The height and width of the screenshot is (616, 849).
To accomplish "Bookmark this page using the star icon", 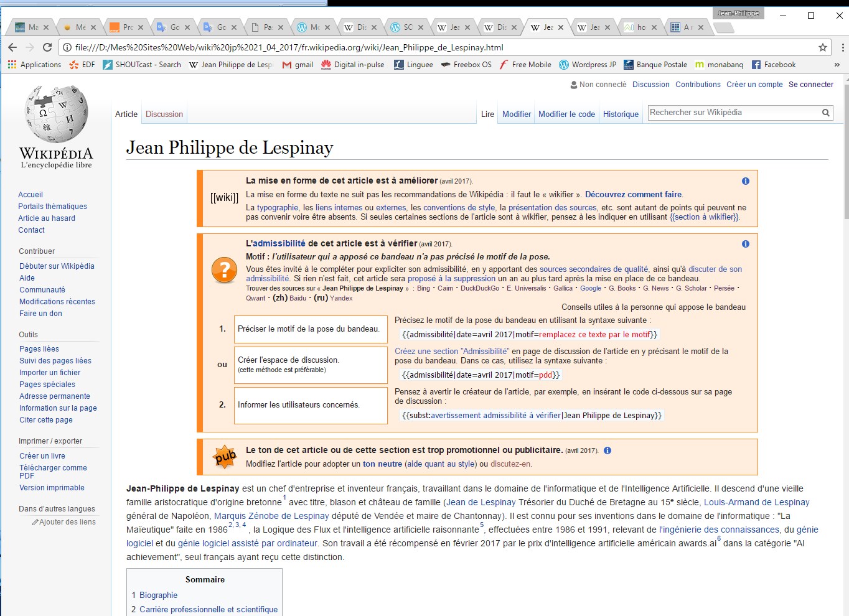I will (x=823, y=47).
